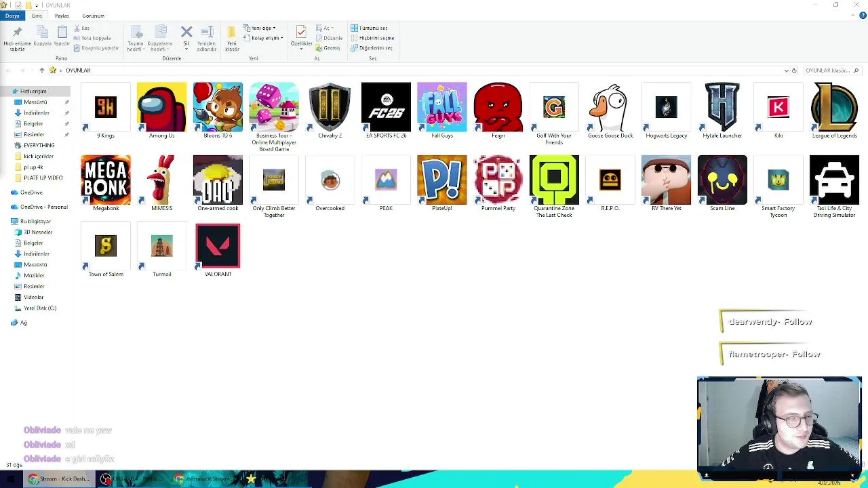
Task: Open the Yeni öğe dropdown
Action: [260, 28]
